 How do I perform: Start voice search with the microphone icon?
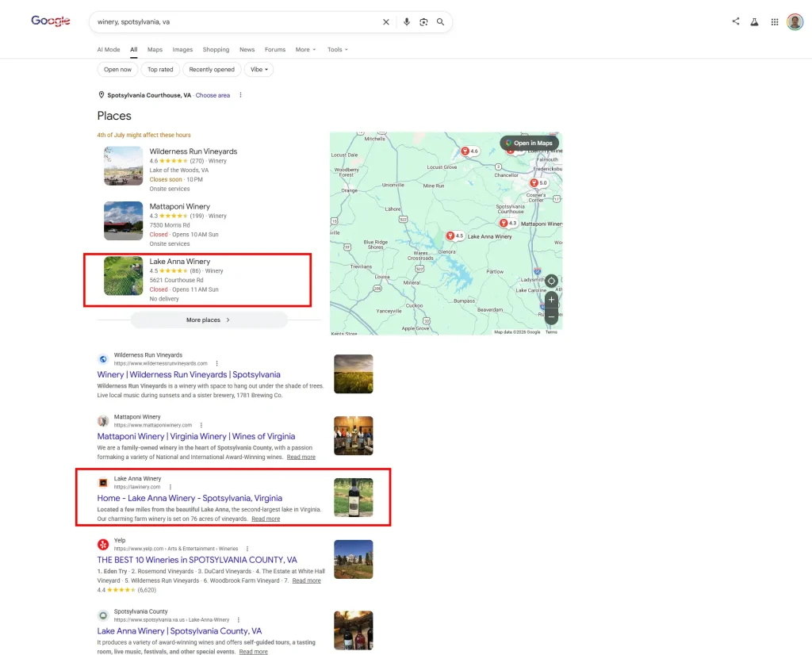407,21
